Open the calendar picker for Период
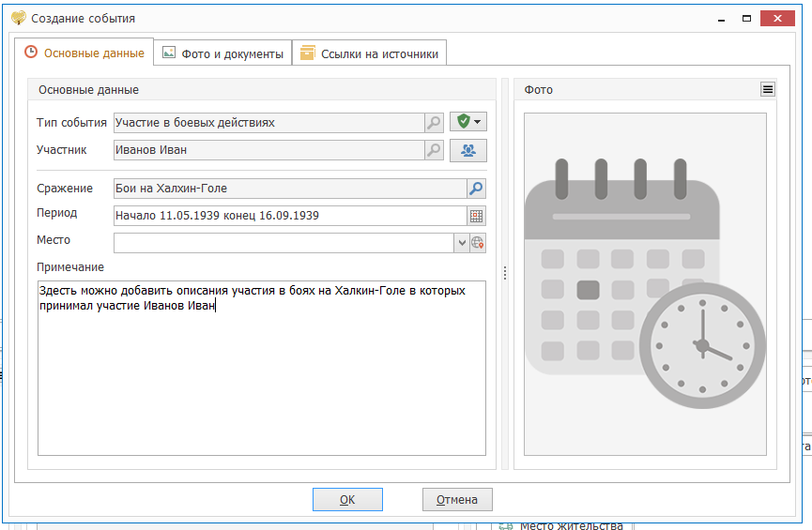Image resolution: width=812 pixels, height=530 pixels. coord(477,216)
